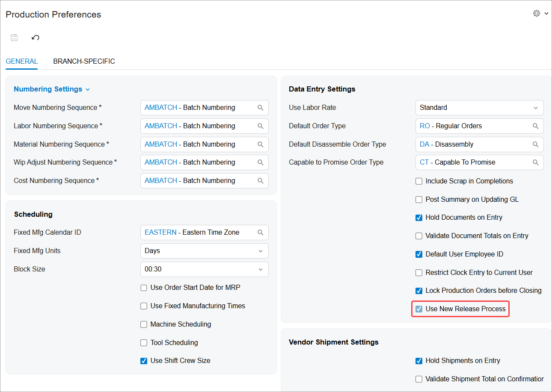Select the GENERAL tab
The height and width of the screenshot is (392, 552).
click(x=22, y=61)
